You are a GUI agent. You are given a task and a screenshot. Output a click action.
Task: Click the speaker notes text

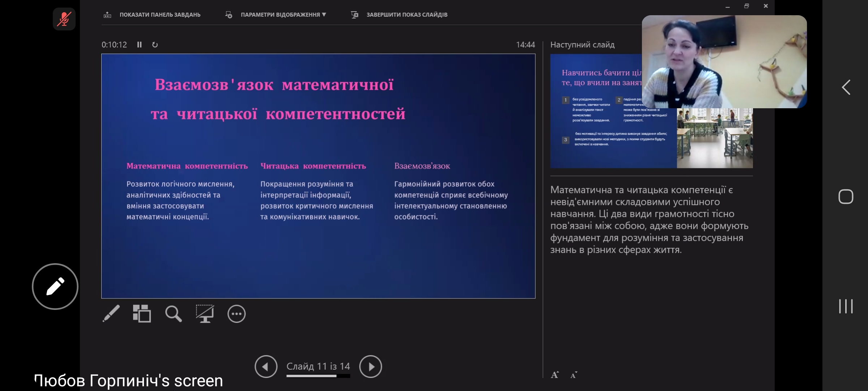(650, 220)
